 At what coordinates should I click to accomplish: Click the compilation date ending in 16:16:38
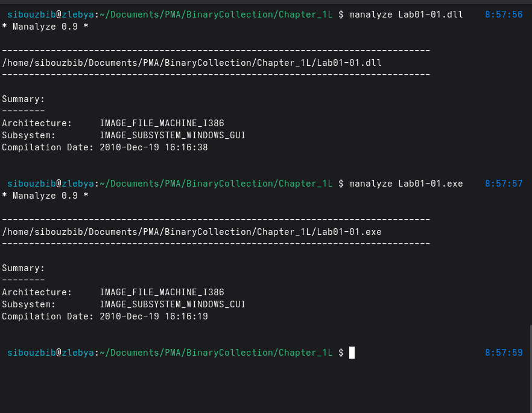tap(154, 147)
